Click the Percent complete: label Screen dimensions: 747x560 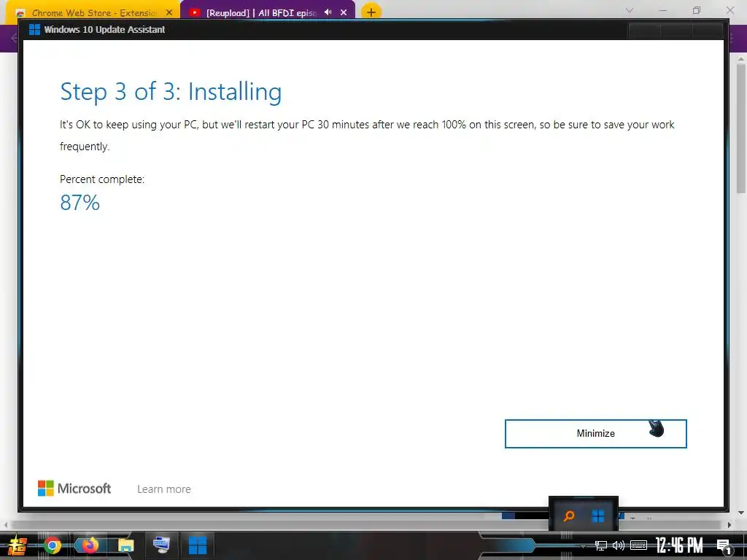pos(102,179)
